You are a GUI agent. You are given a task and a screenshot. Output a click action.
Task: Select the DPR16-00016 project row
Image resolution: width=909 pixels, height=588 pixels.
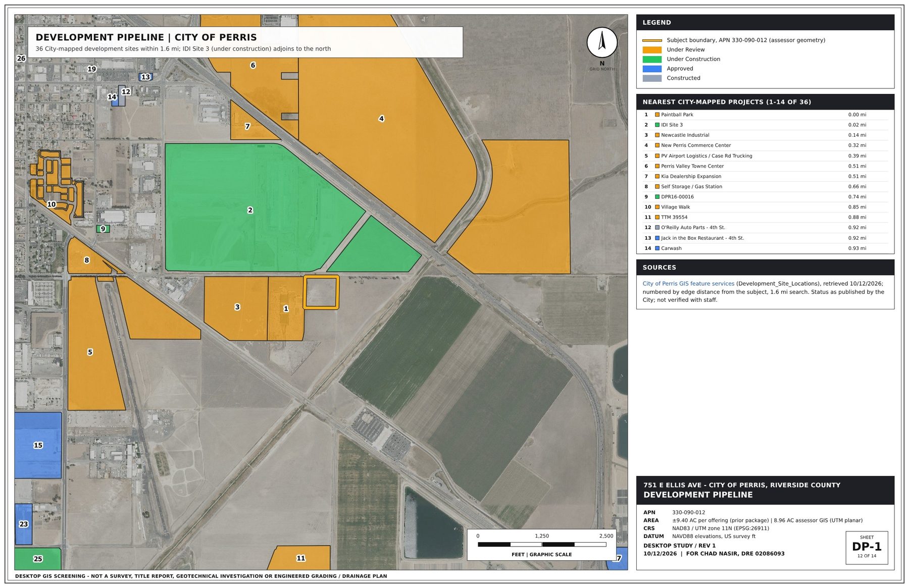click(765, 197)
